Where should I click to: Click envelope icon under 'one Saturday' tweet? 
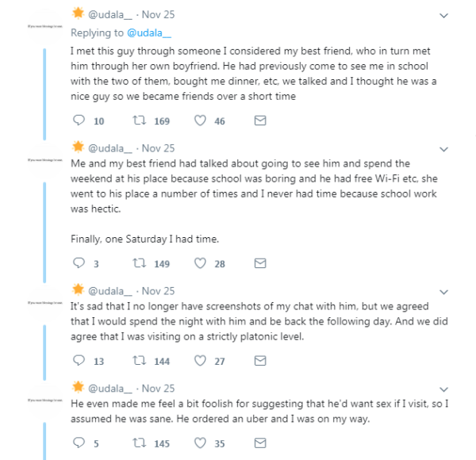pos(260,263)
